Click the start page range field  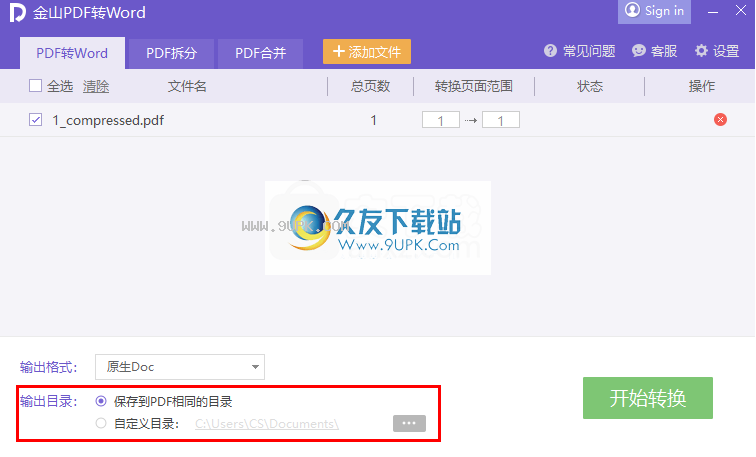click(441, 120)
